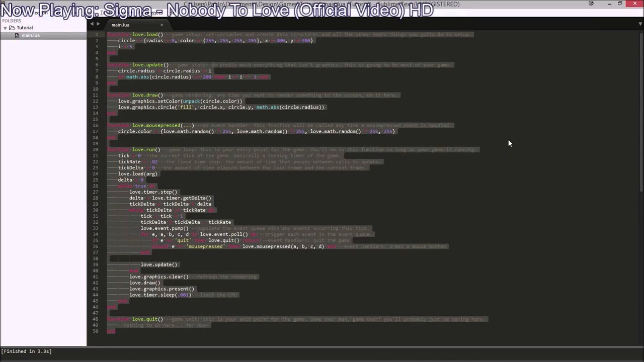The image size is (644, 362).
Task: Place cursor on "love.mousepressed(...)" in line 16
Action: (163, 125)
